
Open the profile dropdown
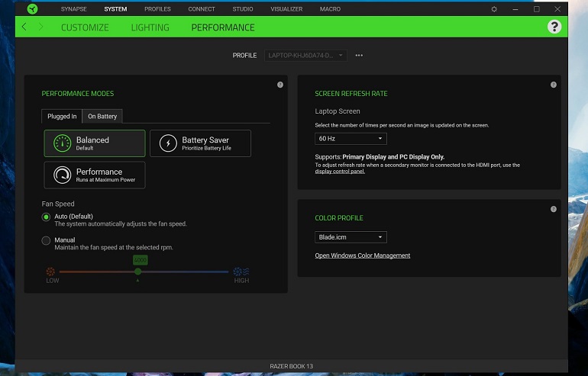(305, 56)
